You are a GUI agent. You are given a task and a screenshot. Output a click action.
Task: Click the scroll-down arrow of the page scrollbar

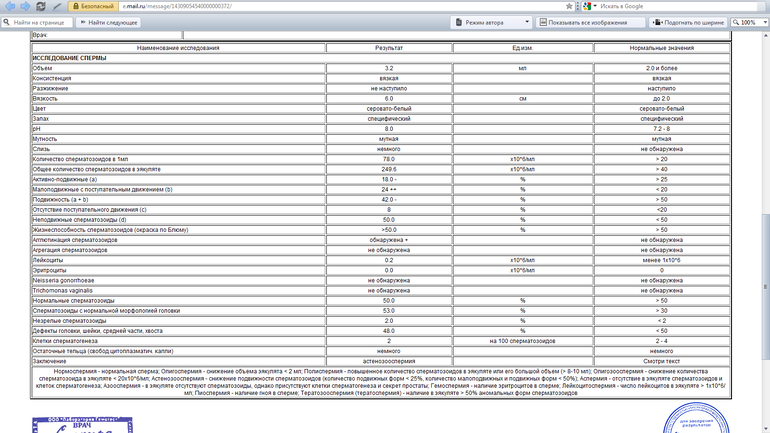point(765,428)
